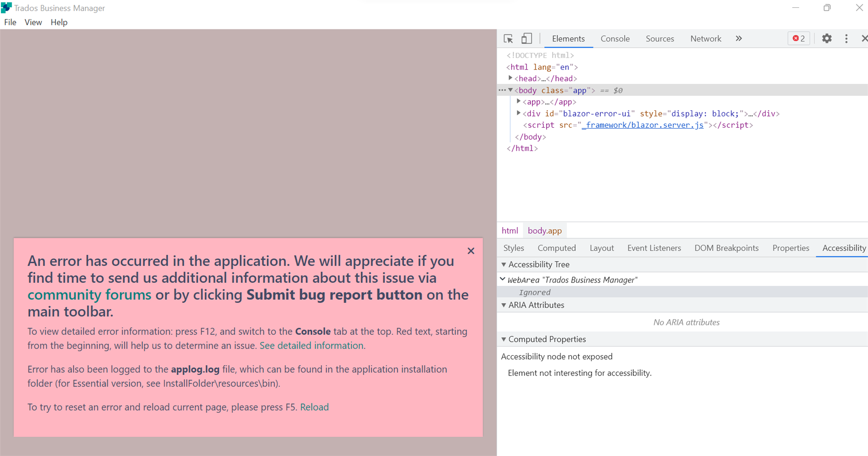
Task: Switch to the Console tab
Action: 615,39
